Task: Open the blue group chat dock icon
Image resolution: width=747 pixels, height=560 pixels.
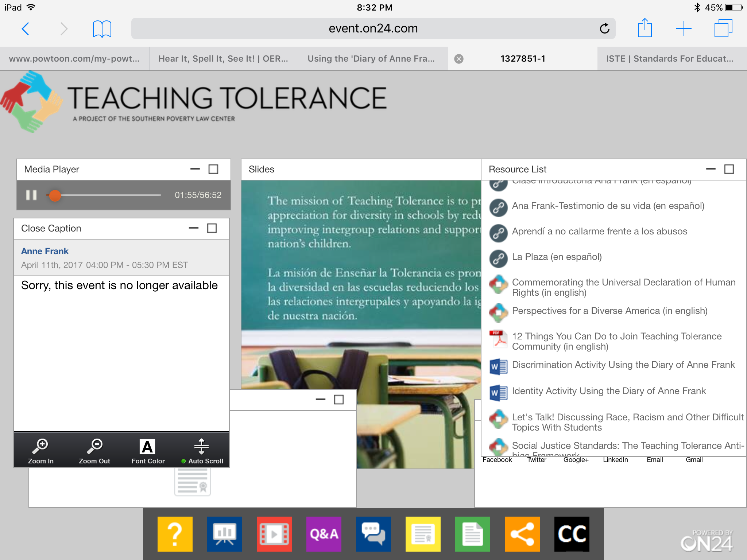Action: 373,534
